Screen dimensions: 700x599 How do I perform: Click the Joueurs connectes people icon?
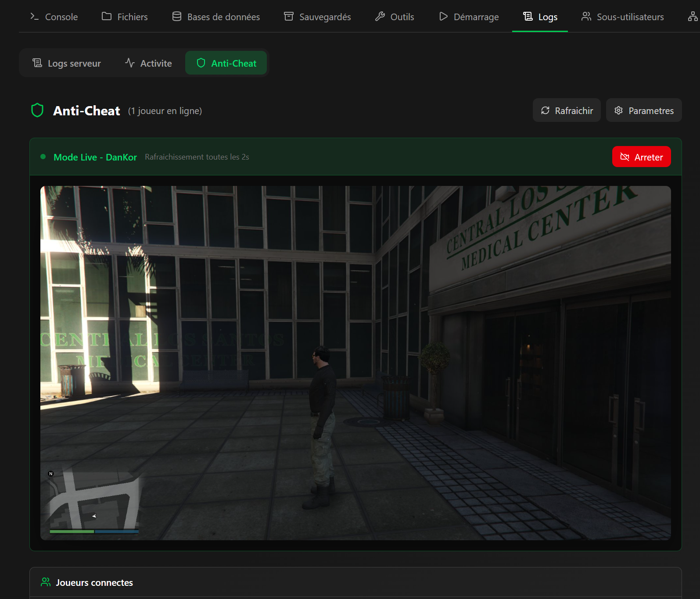coord(46,582)
